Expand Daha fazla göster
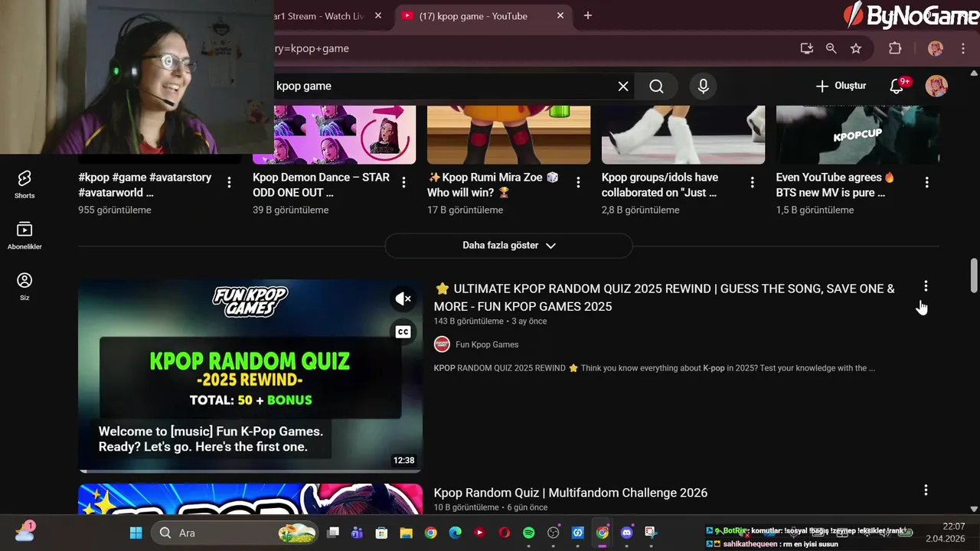The width and height of the screenshot is (980, 551). (508, 246)
